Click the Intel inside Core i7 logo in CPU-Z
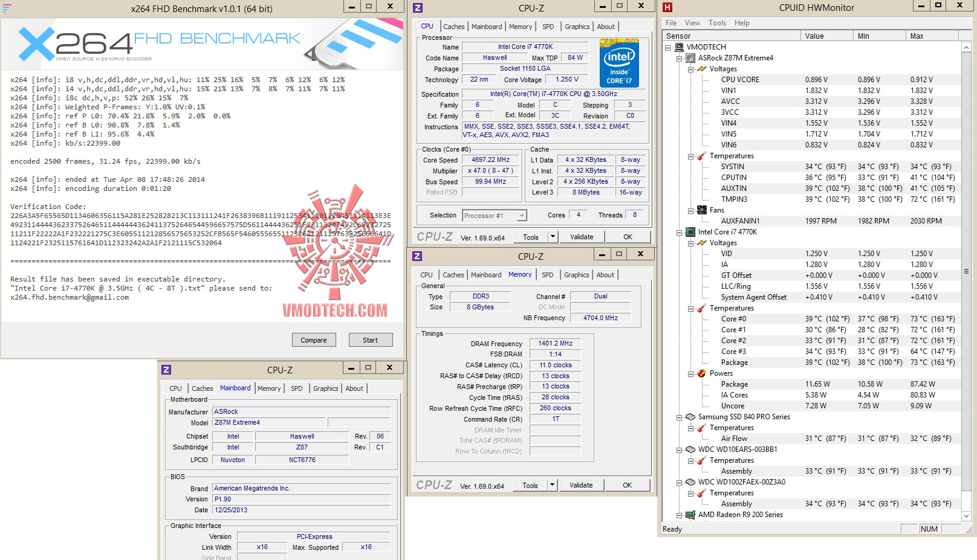This screenshot has height=560, width=977. [619, 63]
